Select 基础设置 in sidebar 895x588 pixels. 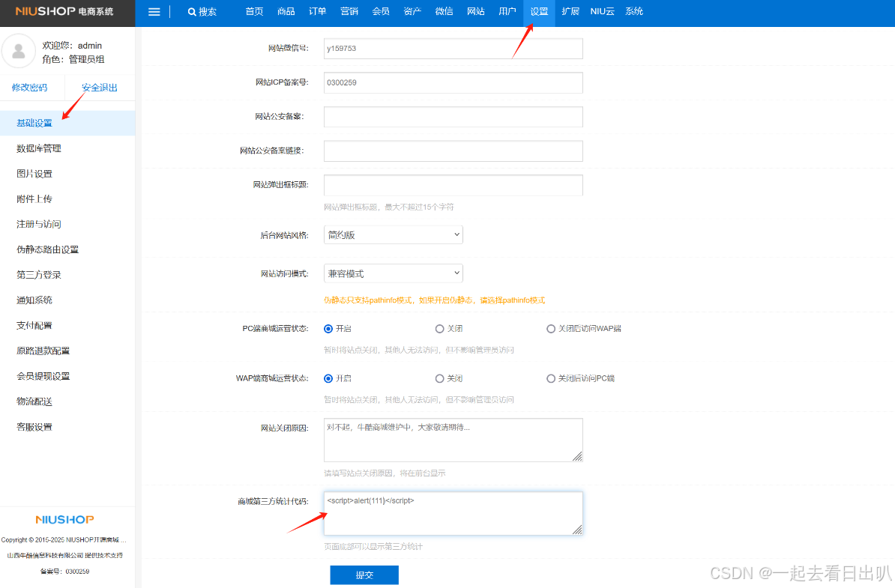pos(67,123)
